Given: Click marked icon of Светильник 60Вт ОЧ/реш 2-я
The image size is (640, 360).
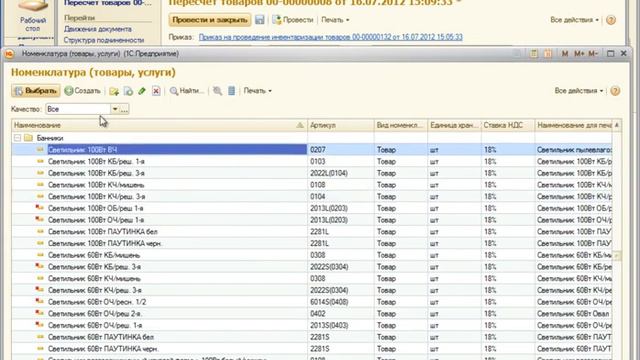Looking at the screenshot, I should [40, 313].
